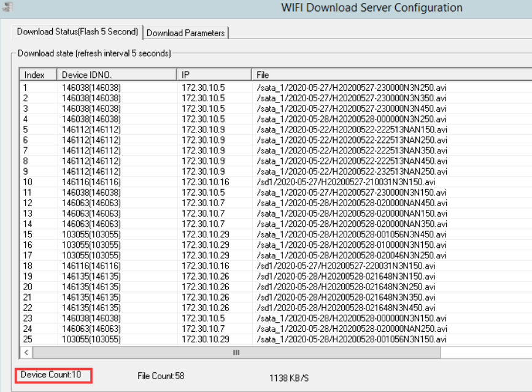Viewport: 532px width, 392px height.
Task: Click the 1138 KB/S speed readout
Action: pyautogui.click(x=289, y=379)
